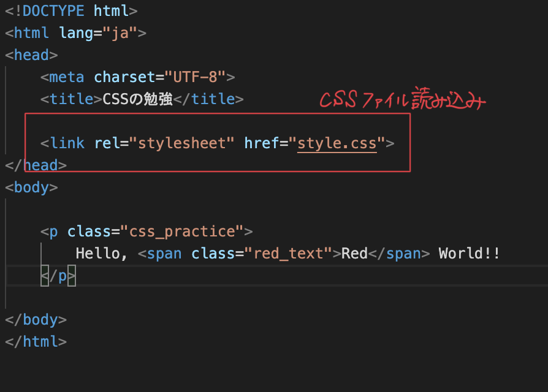Click the Hello, text in the paragraph
The image size is (548, 392).
coord(101,254)
